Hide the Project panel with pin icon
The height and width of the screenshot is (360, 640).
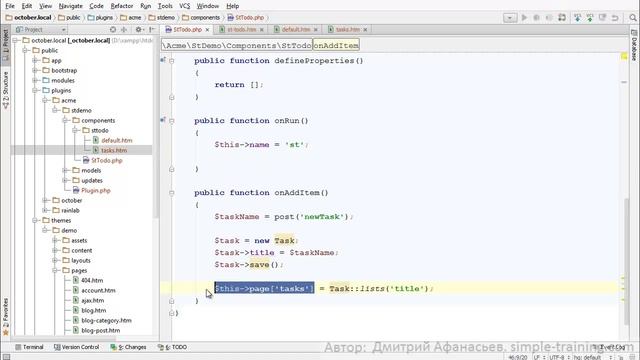click(151, 29)
